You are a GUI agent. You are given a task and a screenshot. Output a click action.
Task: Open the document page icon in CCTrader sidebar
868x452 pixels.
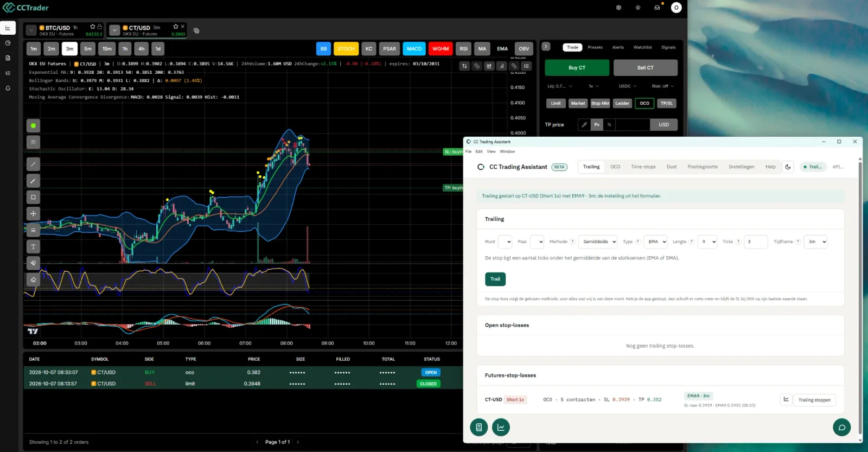(8, 58)
